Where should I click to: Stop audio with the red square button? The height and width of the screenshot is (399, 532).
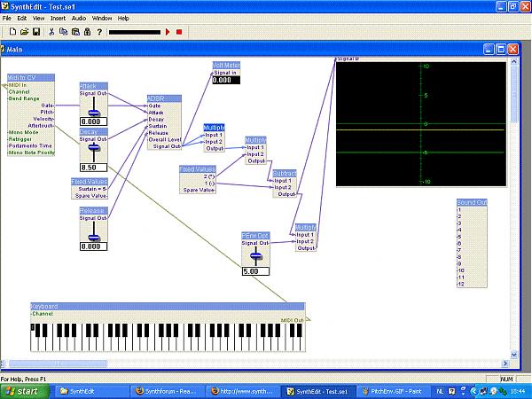point(179,32)
